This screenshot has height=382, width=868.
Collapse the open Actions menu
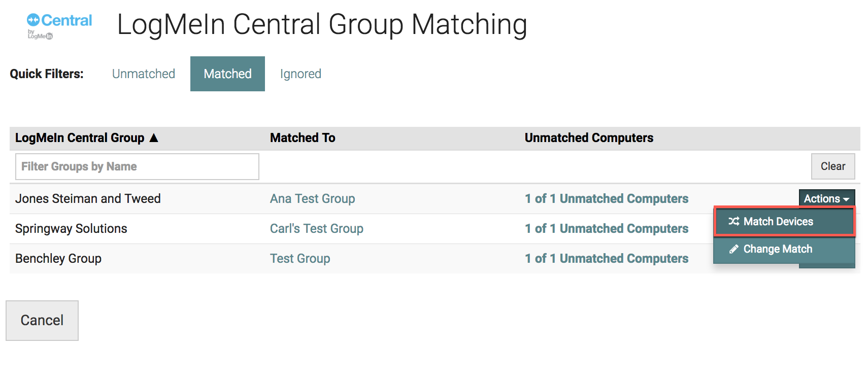pos(826,198)
